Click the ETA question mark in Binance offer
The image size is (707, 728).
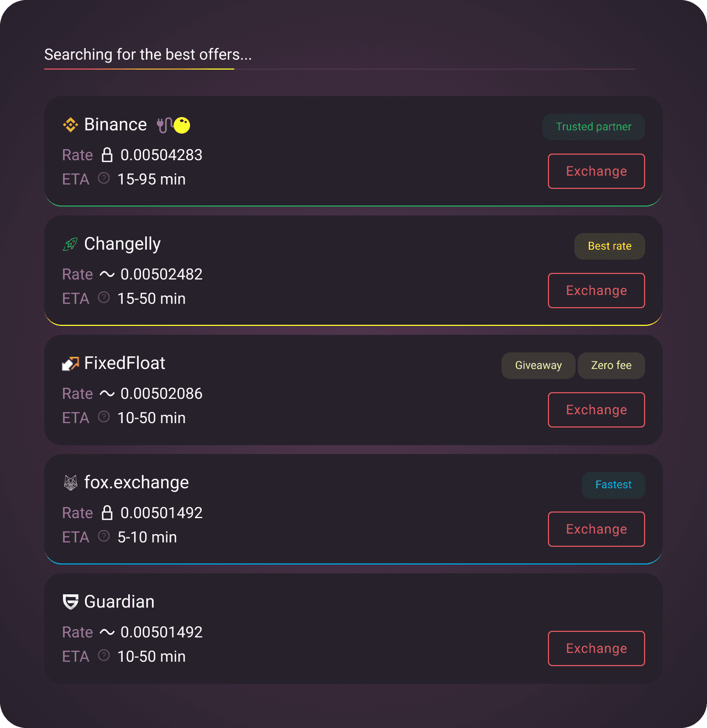pyautogui.click(x=104, y=178)
